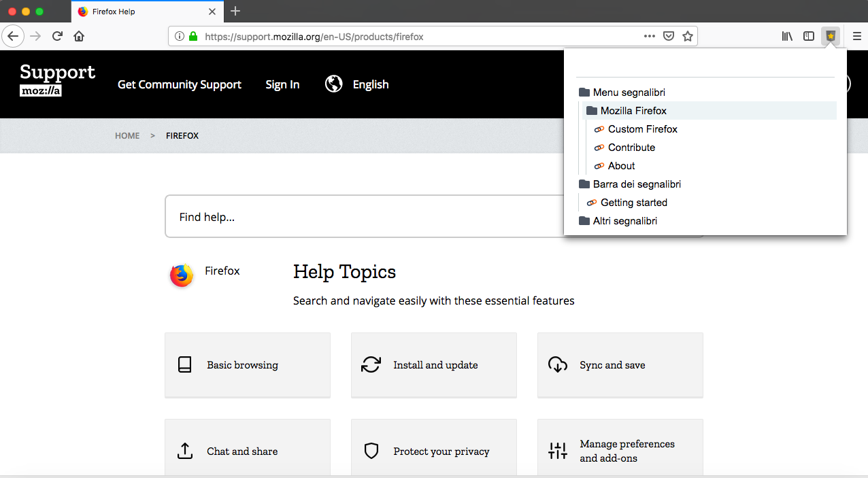Select the Firefox Help tab

pyautogui.click(x=136, y=12)
